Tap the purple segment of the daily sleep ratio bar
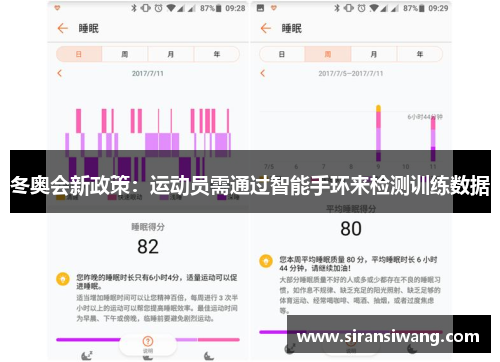This screenshot has height=362, width=500. (x=88, y=340)
